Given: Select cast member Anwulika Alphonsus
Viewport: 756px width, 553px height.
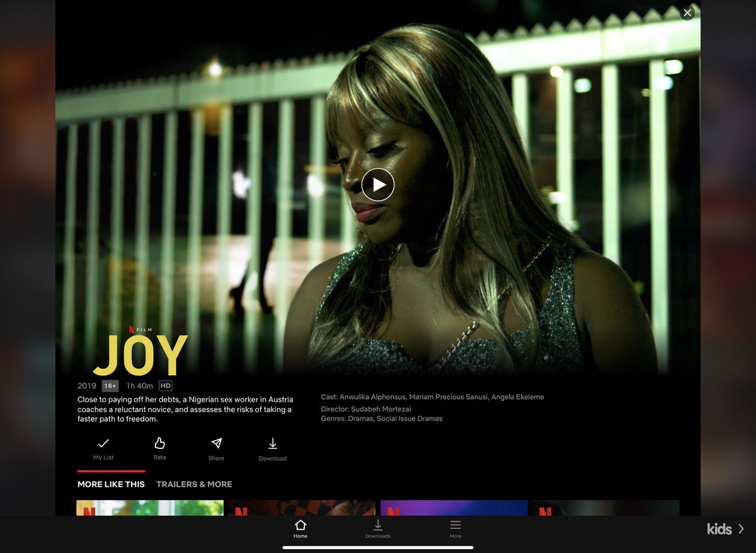Looking at the screenshot, I should click(x=372, y=397).
